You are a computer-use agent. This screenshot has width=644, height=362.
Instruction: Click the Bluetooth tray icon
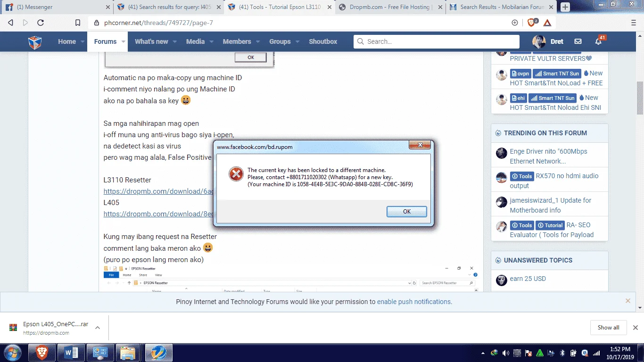pos(562,353)
